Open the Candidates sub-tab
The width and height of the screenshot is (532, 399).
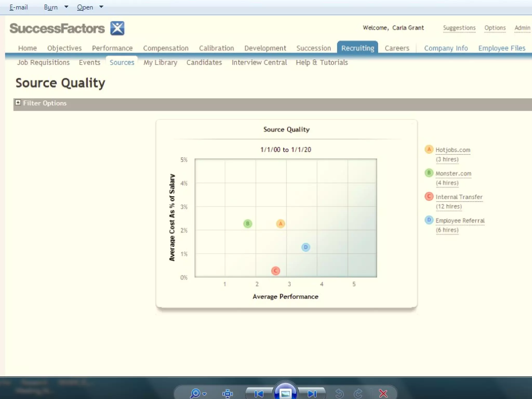204,62
